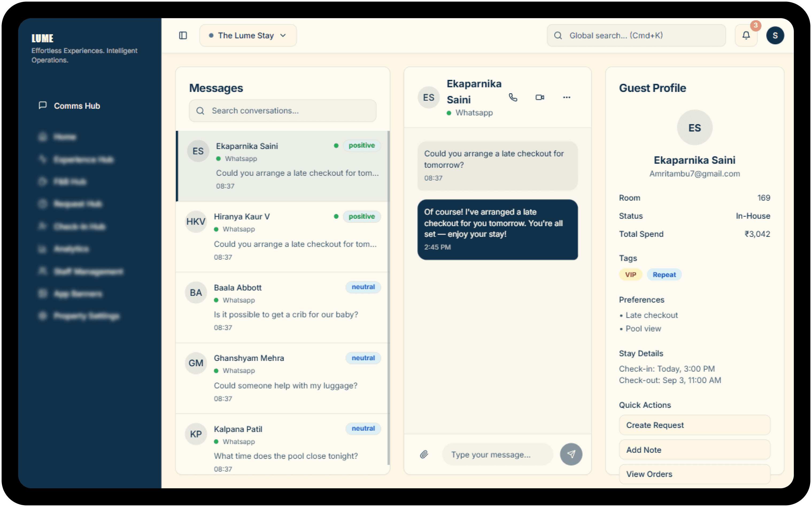Start a video call with guest

click(540, 97)
